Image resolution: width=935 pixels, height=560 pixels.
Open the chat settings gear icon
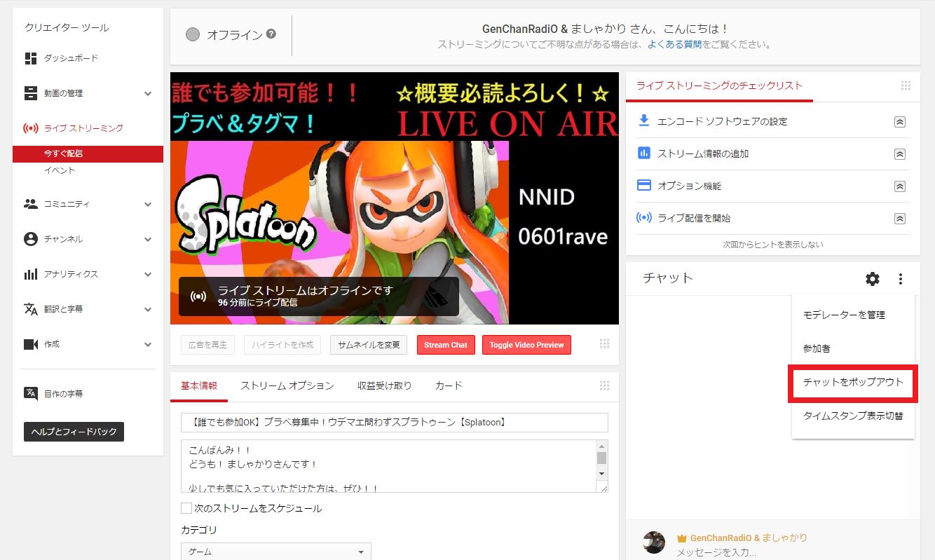click(872, 279)
